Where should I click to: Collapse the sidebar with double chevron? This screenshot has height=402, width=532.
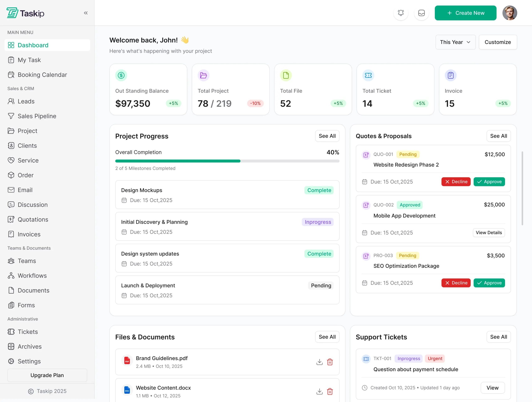coord(86,13)
